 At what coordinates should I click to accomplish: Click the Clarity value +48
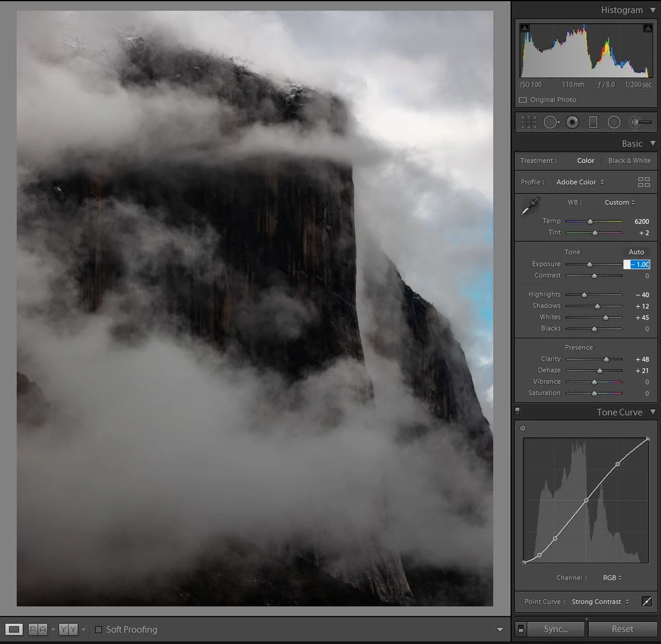pyautogui.click(x=642, y=359)
